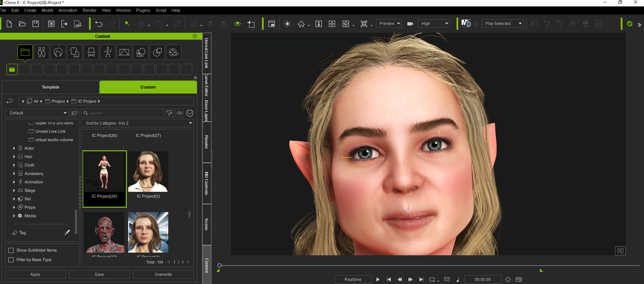
Task: Open the Scene side tab
Action: [x=207, y=225]
